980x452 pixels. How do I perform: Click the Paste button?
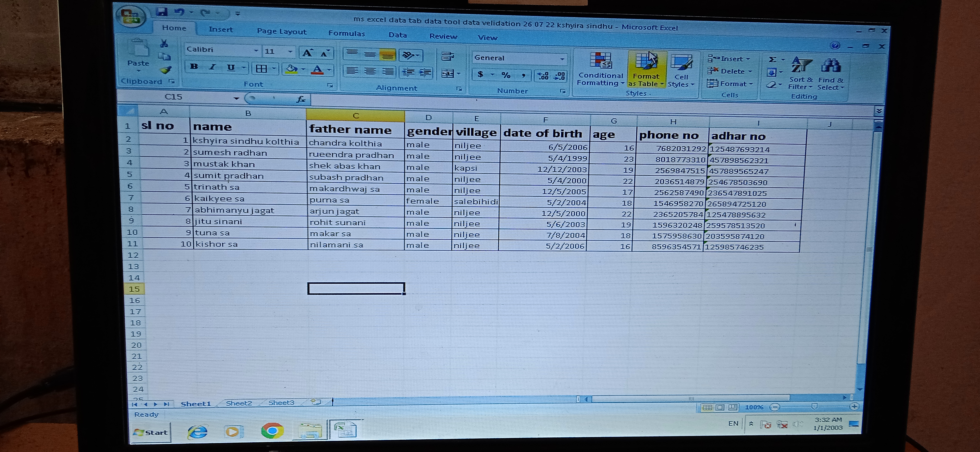pos(138,55)
